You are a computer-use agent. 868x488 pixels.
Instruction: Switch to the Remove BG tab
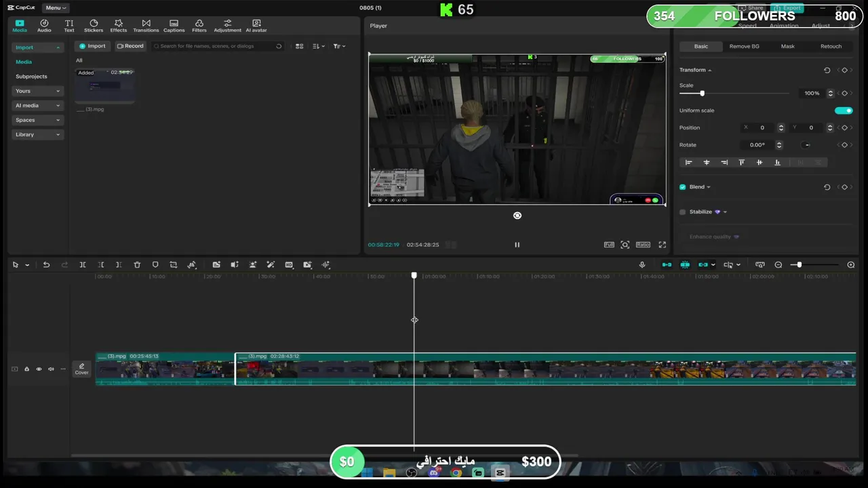coord(744,46)
